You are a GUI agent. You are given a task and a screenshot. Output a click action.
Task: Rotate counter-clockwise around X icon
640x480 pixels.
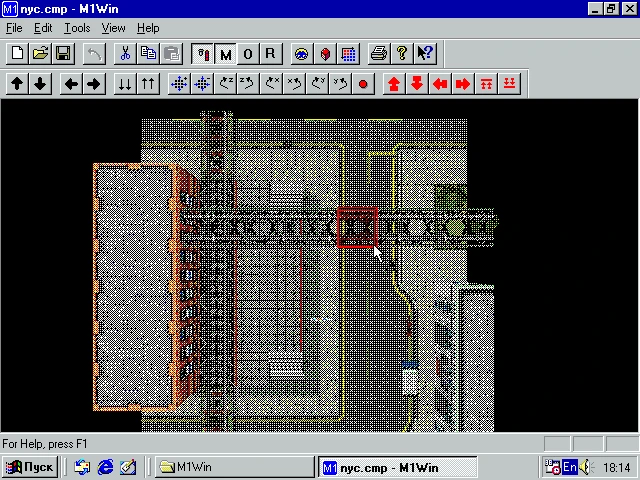pyautogui.click(x=271, y=84)
